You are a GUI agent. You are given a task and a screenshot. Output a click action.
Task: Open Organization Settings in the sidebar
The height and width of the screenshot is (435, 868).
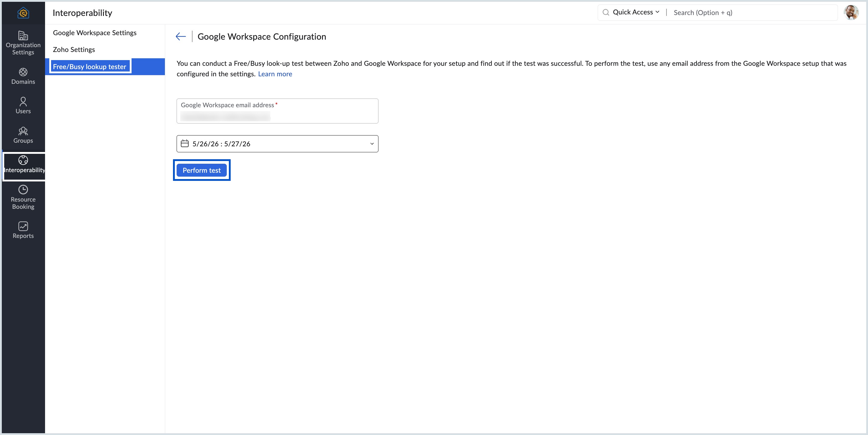23,43
